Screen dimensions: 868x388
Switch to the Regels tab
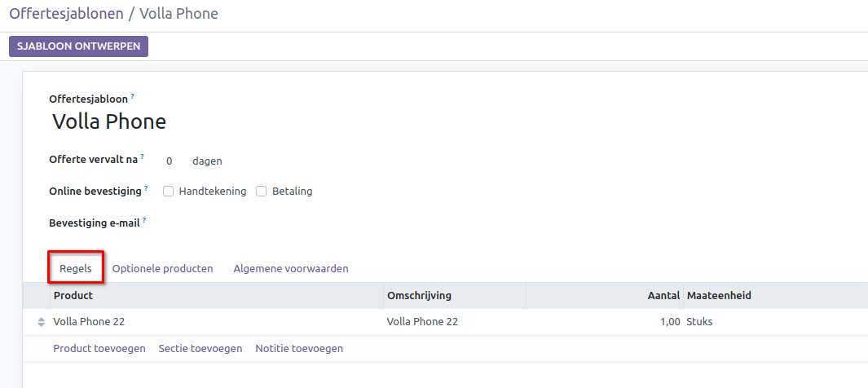pyautogui.click(x=76, y=268)
